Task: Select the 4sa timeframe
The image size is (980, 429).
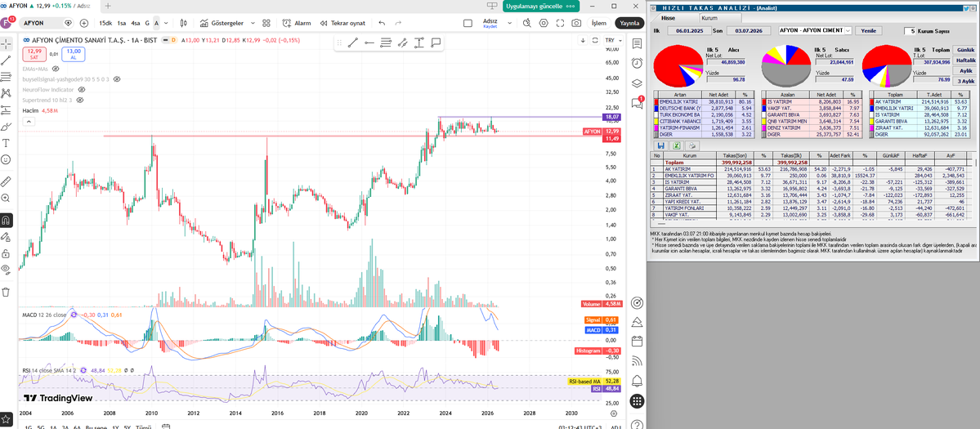Action: (x=136, y=23)
